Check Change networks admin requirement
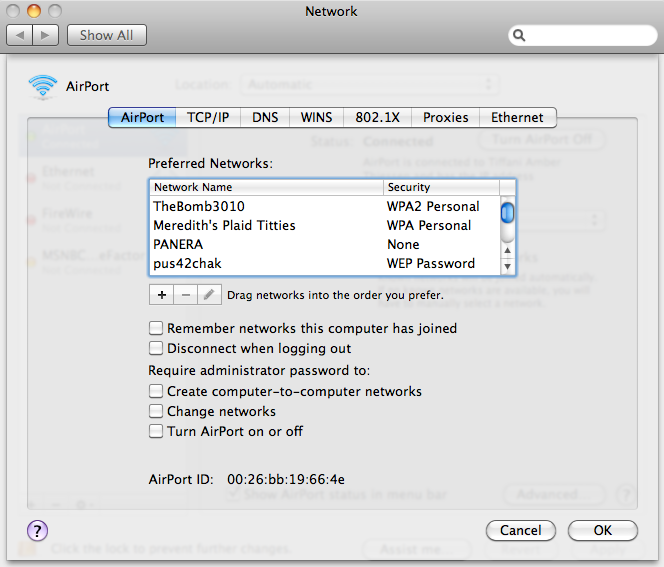 point(156,411)
